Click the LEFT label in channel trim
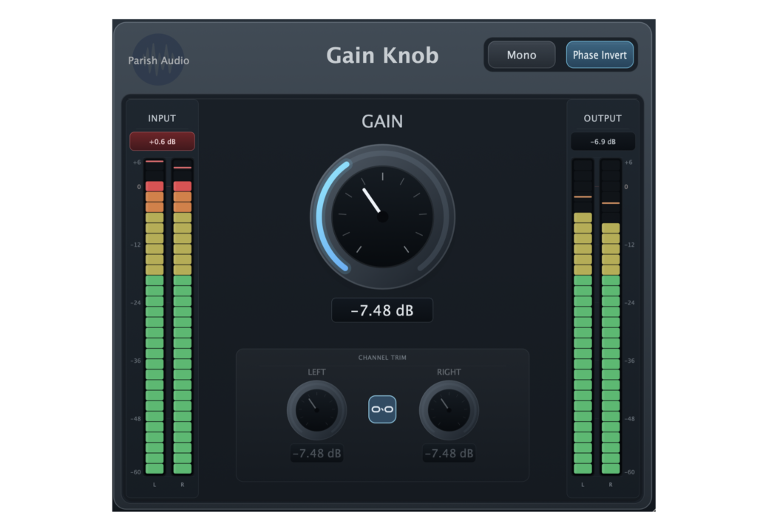 [x=316, y=372]
